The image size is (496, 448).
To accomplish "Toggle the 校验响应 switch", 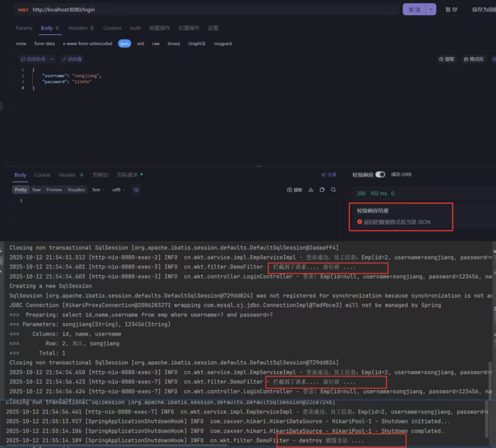I will click(380, 174).
